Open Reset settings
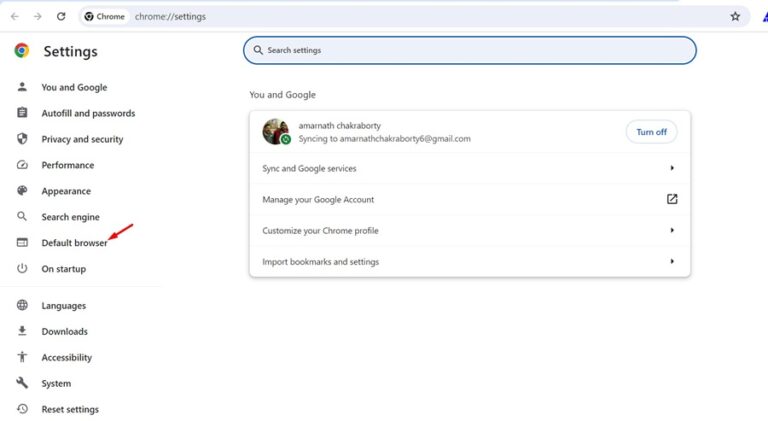 coord(70,409)
